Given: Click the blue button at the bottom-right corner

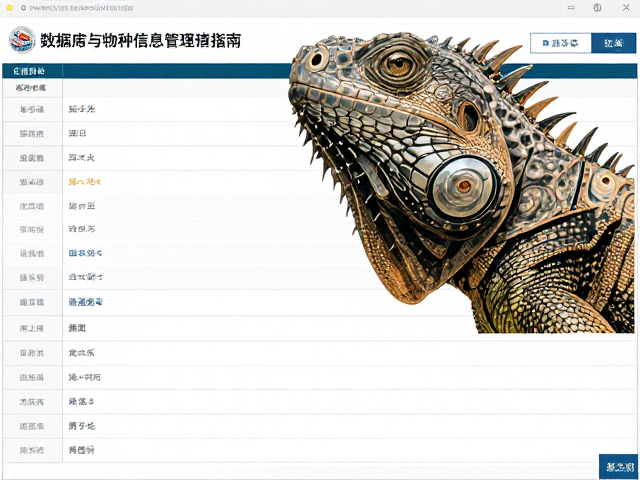Looking at the screenshot, I should click(x=619, y=467).
